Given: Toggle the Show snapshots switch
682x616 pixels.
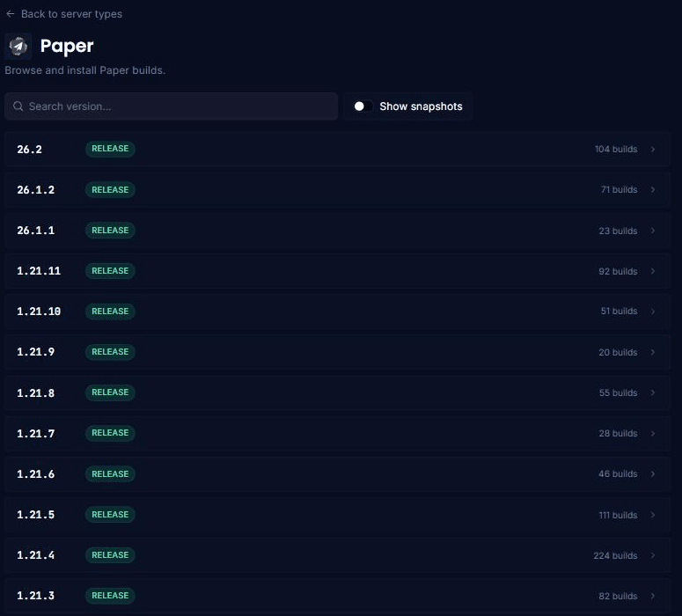Looking at the screenshot, I should click(363, 106).
